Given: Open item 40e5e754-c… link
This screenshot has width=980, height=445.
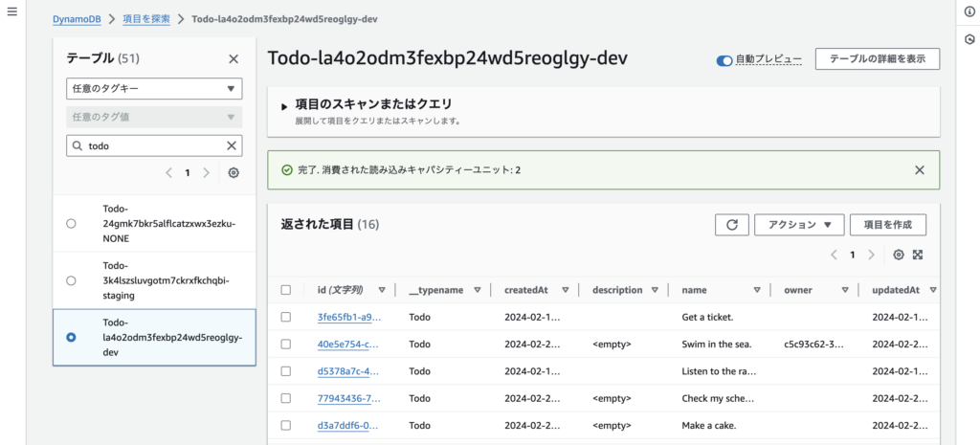Looking at the screenshot, I should click(x=348, y=344).
